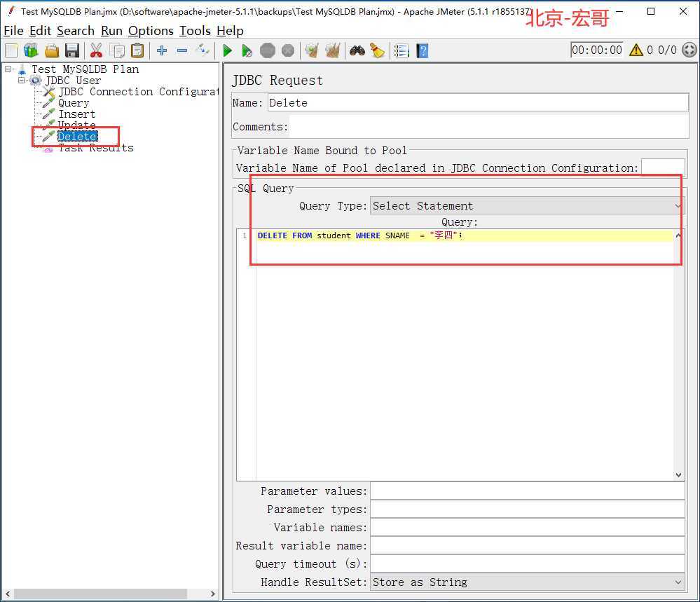The height and width of the screenshot is (602, 700).
Task: Click the Toggle enable/disable icon
Action: (203, 50)
